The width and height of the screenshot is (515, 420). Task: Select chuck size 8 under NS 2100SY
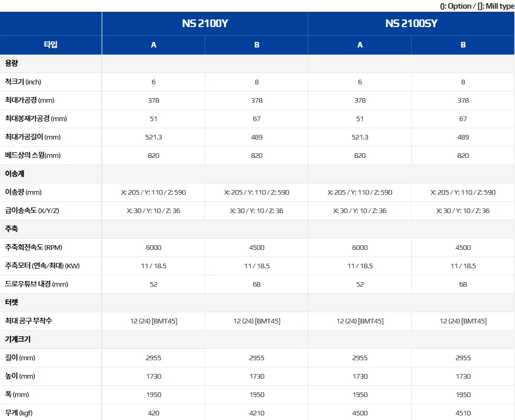click(463, 82)
